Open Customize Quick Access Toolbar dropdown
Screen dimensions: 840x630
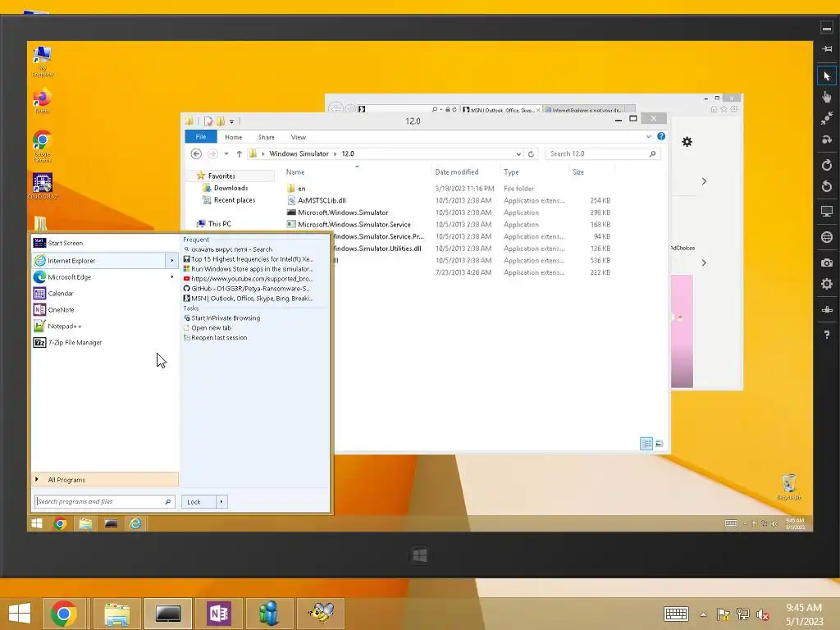click(x=231, y=121)
